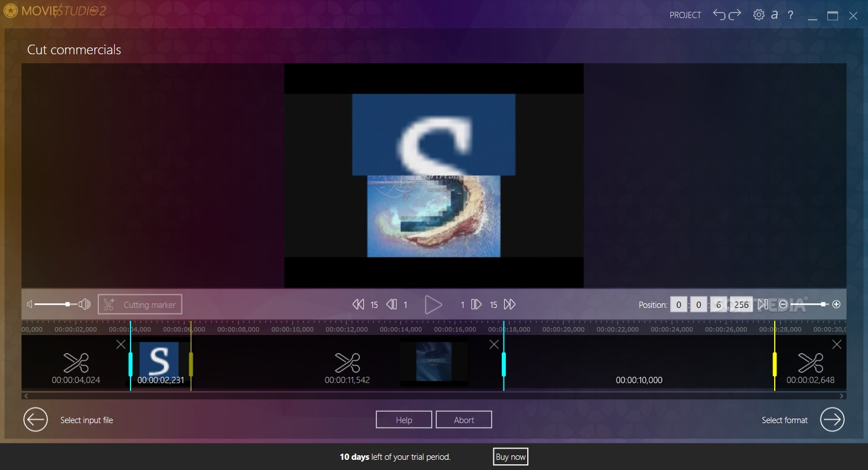Undo the last action
868x470 pixels.
(719, 15)
